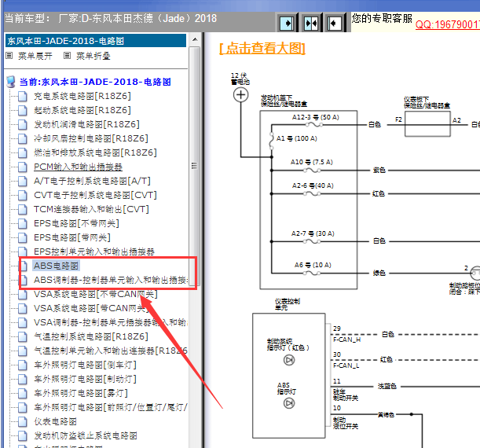
Task: Select 仪表电路图 in the tree
Action: pyautogui.click(x=55, y=421)
